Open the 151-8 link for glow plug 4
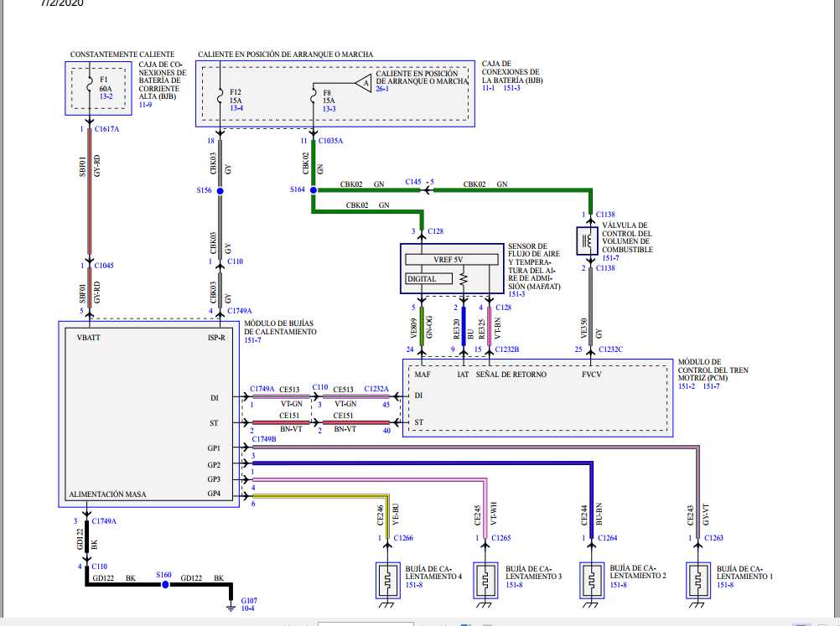This screenshot has height=626, width=840. point(413,585)
